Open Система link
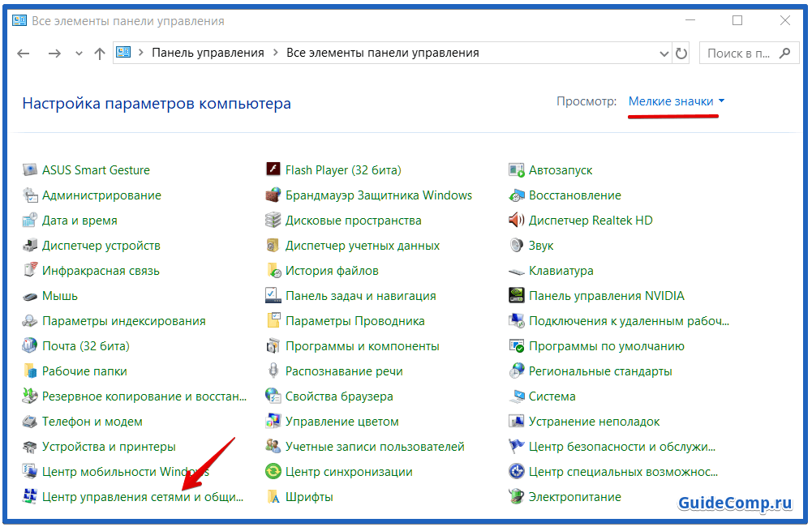Image resolution: width=812 pixels, height=527 pixels. pyautogui.click(x=552, y=396)
